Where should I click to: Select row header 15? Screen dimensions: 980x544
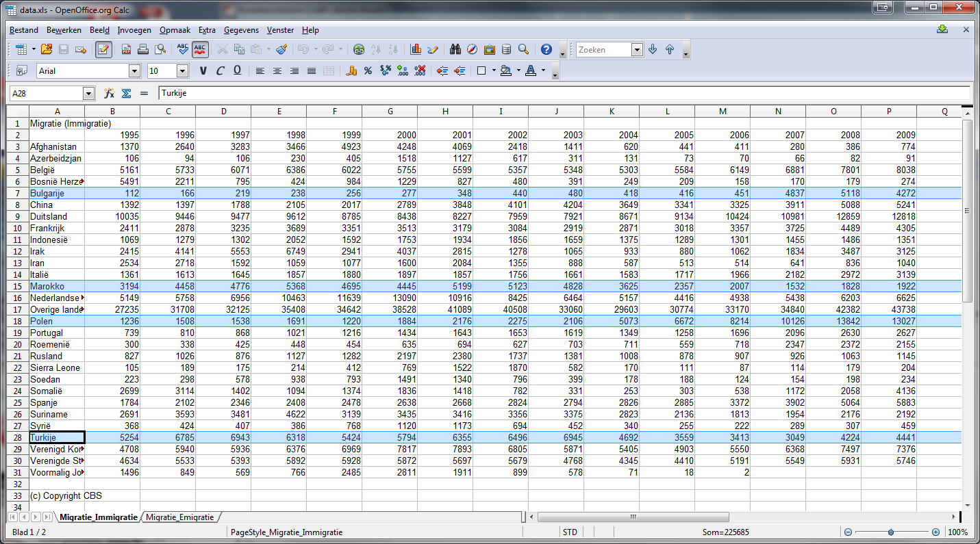pyautogui.click(x=17, y=286)
